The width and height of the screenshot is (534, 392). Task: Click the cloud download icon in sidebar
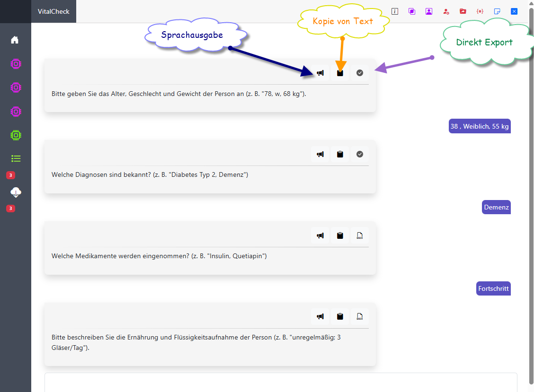pyautogui.click(x=16, y=192)
